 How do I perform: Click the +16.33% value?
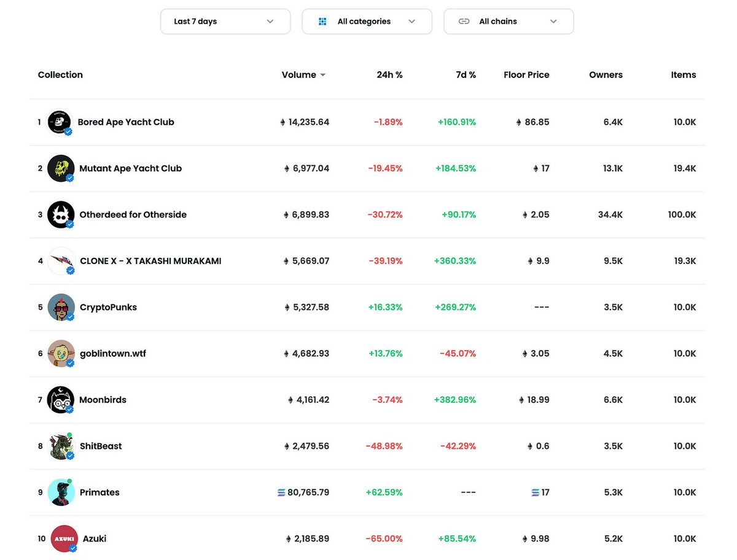tap(385, 307)
